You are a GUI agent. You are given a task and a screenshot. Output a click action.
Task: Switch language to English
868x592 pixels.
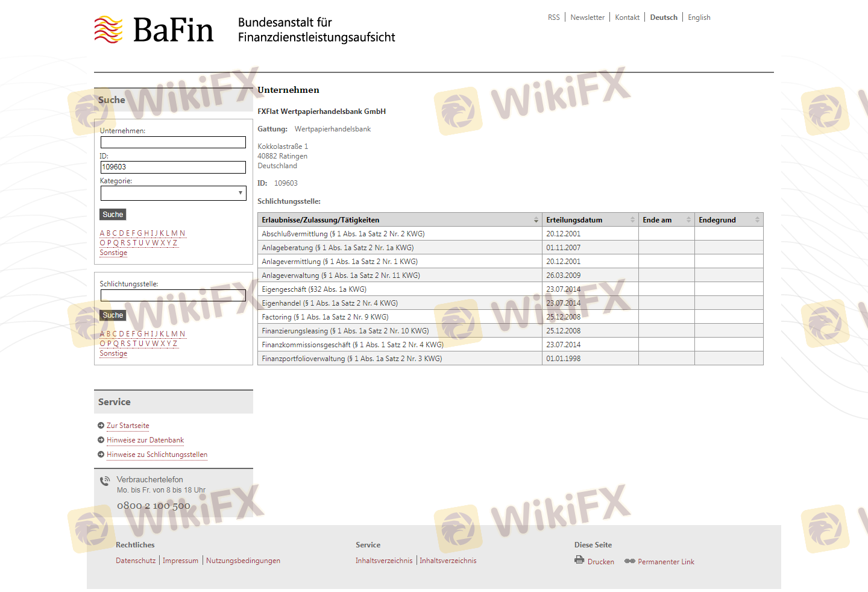[x=699, y=17]
